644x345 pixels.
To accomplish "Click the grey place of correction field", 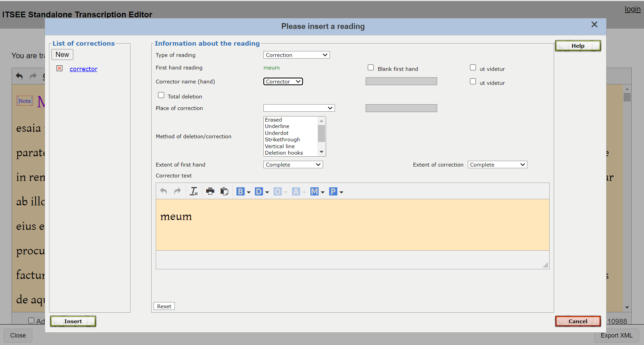I will [x=401, y=108].
